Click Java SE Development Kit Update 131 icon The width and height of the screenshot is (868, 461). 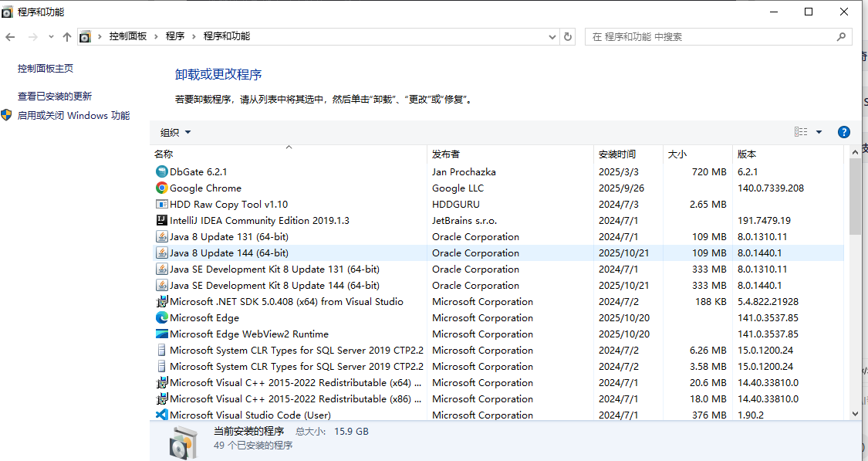(x=162, y=269)
